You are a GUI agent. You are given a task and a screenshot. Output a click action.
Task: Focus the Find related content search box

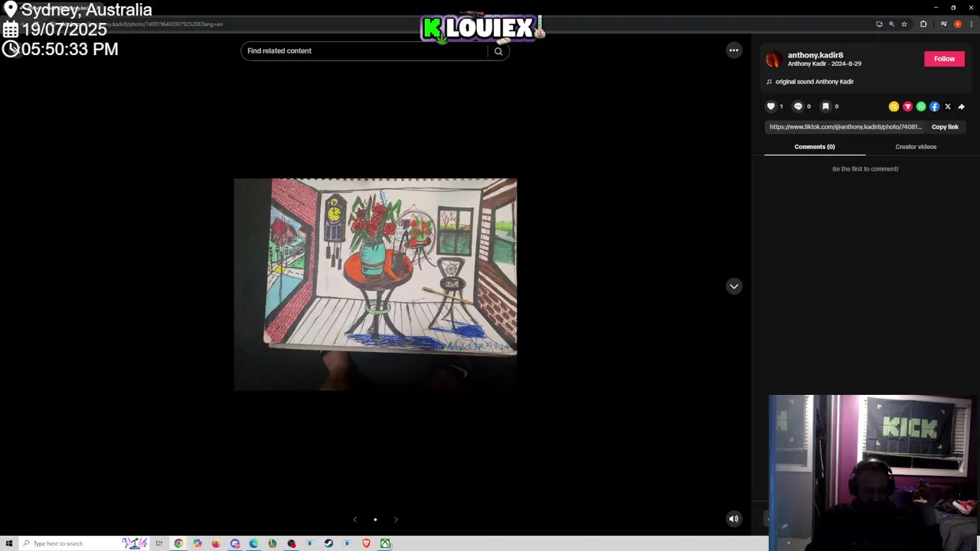pos(365,51)
